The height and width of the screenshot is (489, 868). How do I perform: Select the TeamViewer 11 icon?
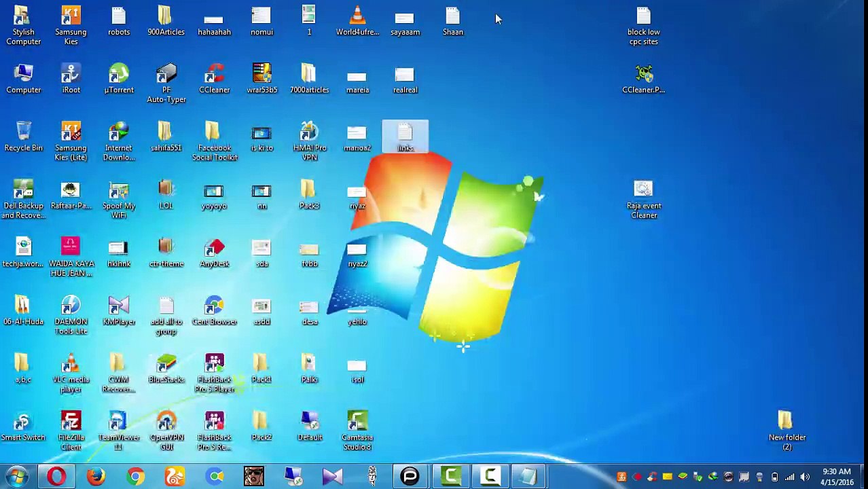pos(119,431)
